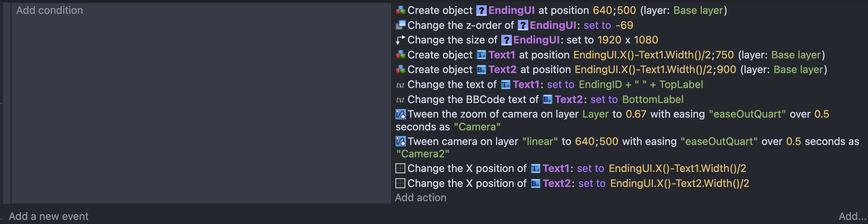868x224 pixels.
Task: Edit the size value 1920 x 1080
Action: tap(628, 40)
